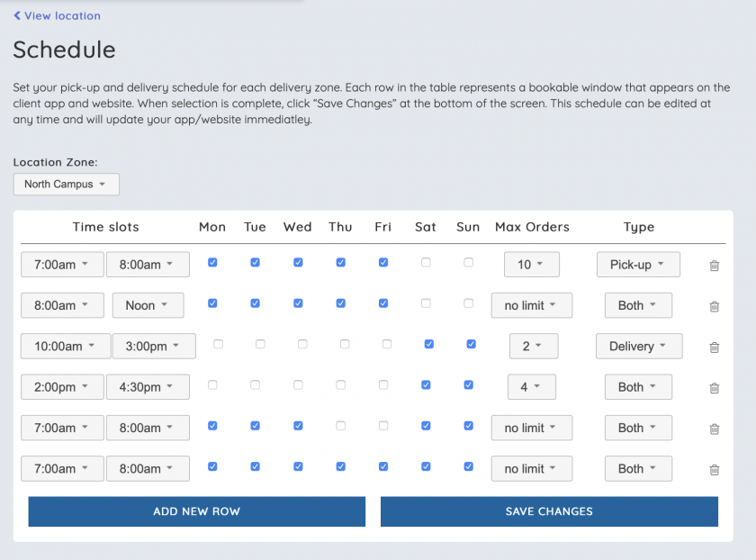Delete the 7:00am Pick-up row

tap(714, 266)
